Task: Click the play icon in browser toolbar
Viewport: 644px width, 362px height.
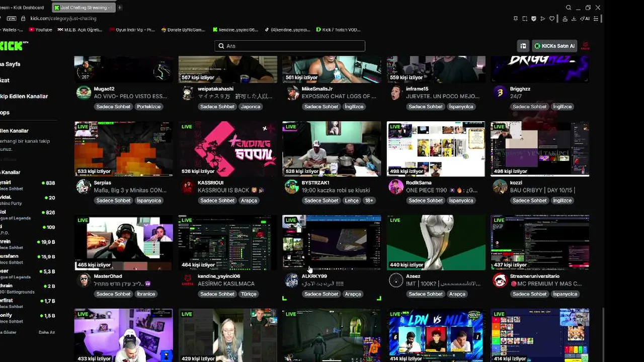Action: 542,19
